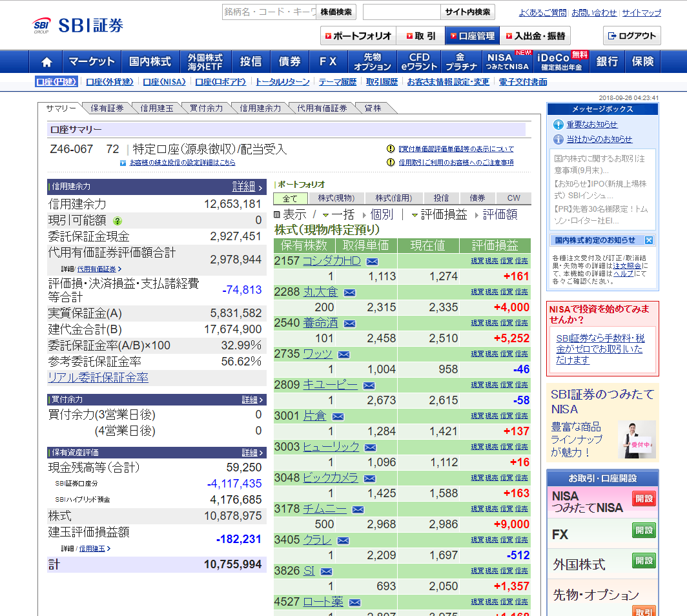Click the envelope icon next to ビックカメラ

(369, 479)
